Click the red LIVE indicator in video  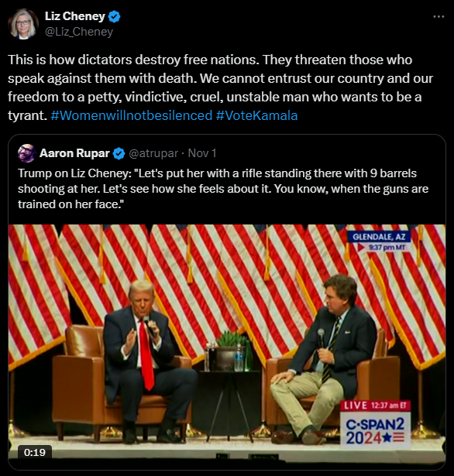(354, 406)
